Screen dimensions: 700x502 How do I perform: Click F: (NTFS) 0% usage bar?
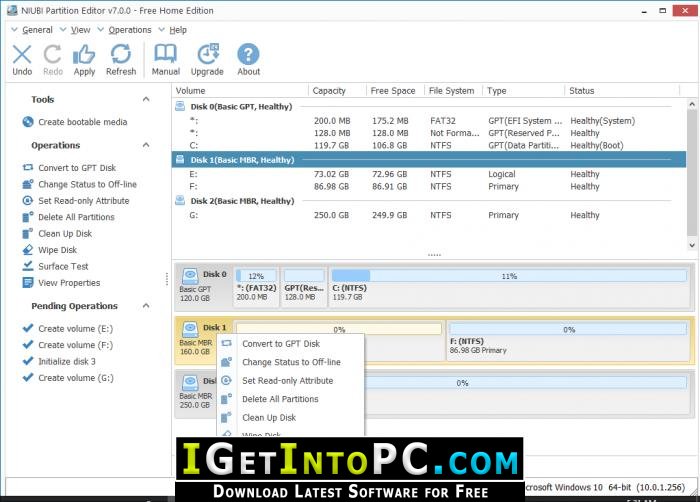coord(568,329)
